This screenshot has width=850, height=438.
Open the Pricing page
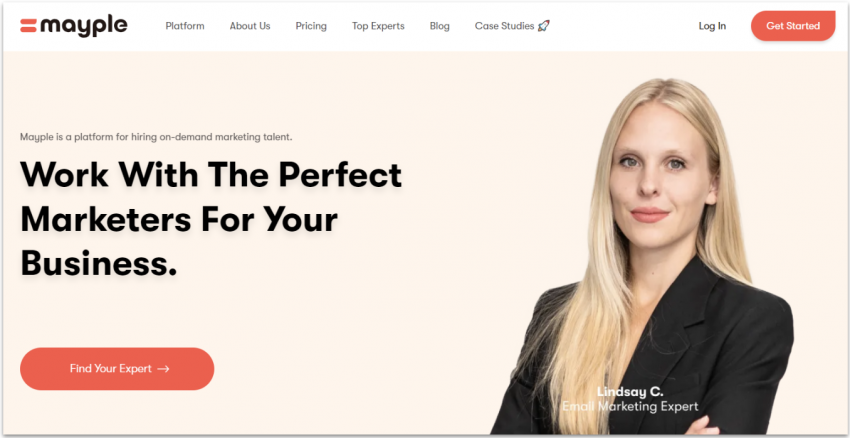click(x=311, y=26)
